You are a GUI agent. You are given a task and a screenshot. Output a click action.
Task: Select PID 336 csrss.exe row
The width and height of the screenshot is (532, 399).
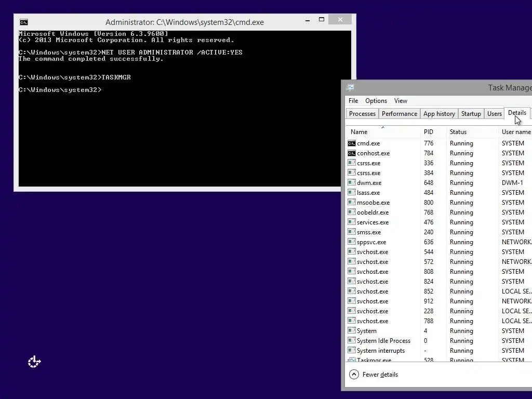439,163
